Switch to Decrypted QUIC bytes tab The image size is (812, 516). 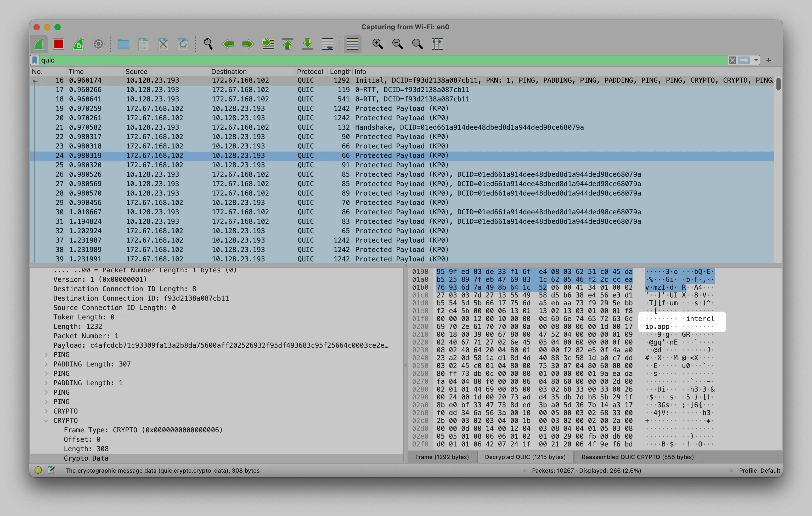coord(525,457)
